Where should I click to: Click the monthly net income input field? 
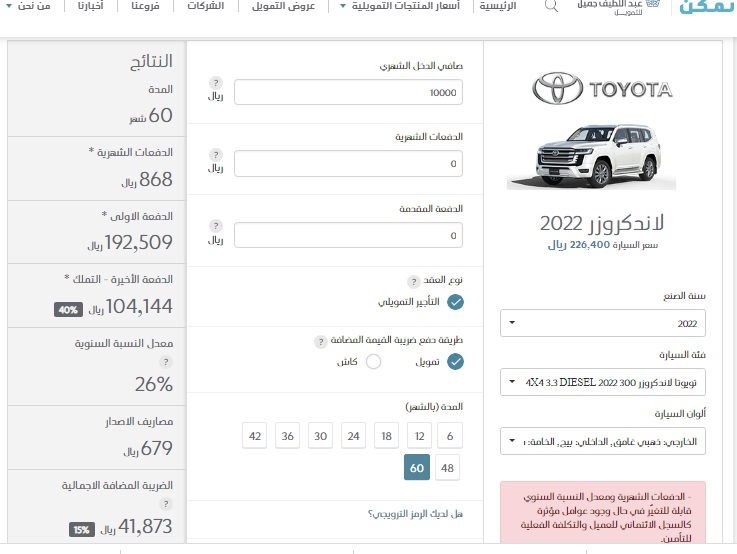(x=348, y=92)
